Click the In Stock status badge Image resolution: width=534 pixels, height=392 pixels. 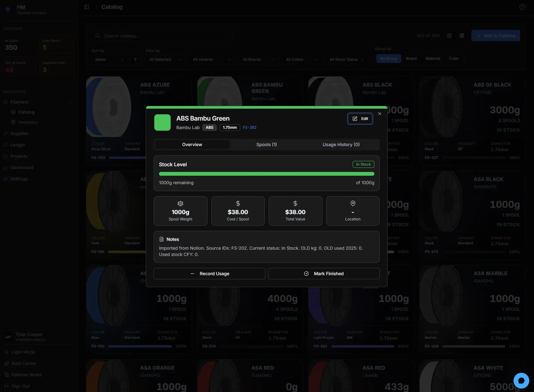(363, 164)
